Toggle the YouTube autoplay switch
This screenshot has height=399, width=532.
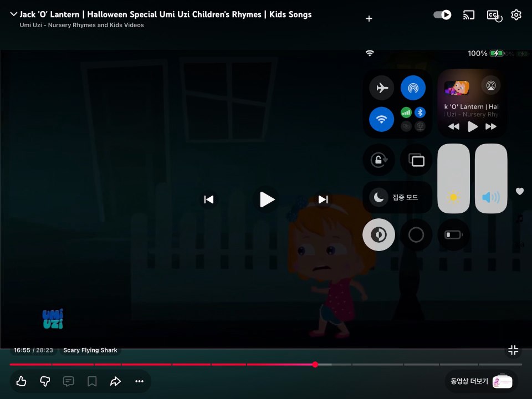point(442,15)
